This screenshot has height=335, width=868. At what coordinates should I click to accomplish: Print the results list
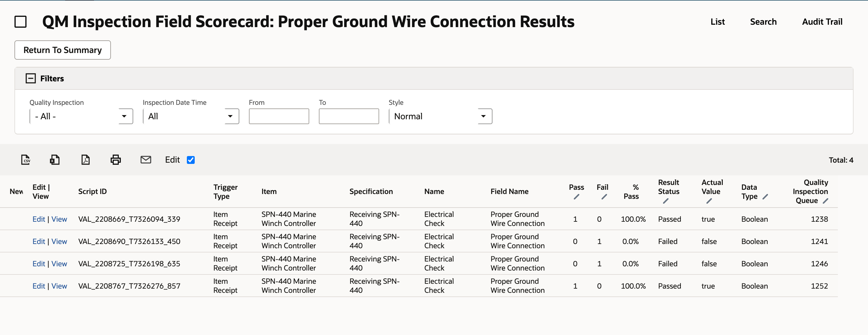pyautogui.click(x=115, y=160)
